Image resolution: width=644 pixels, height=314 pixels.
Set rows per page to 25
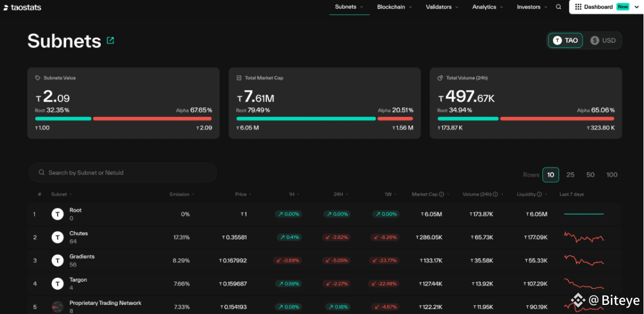coord(570,175)
